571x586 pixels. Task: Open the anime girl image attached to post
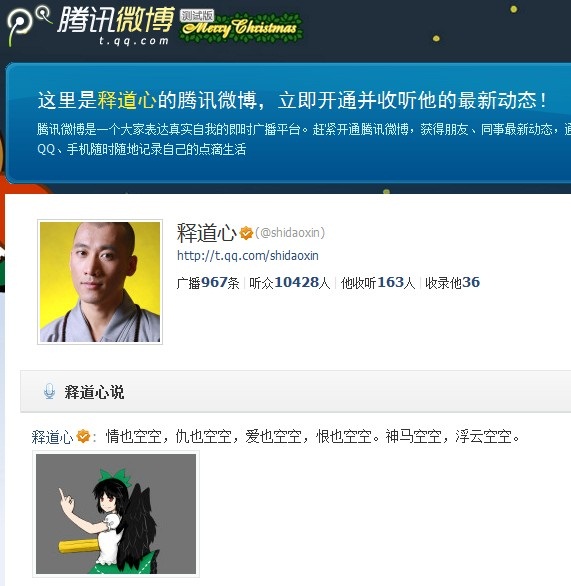pyautogui.click(x=116, y=514)
